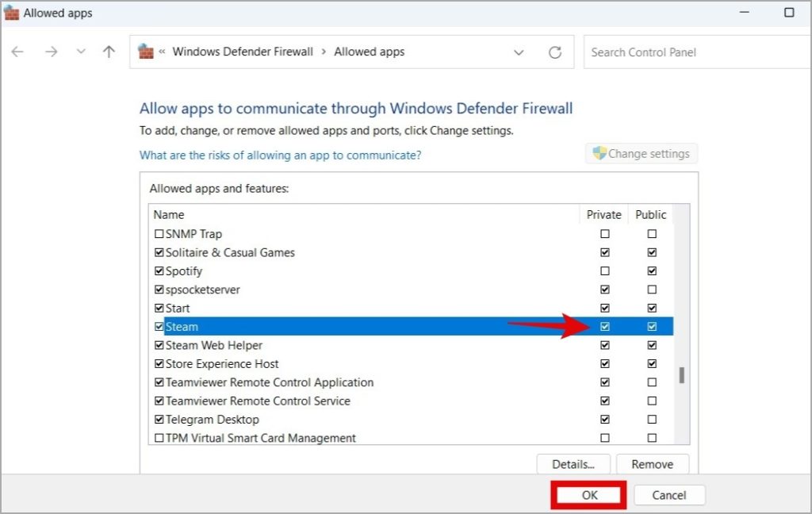The height and width of the screenshot is (514, 812).
Task: Go up one level arrow
Action: point(109,52)
